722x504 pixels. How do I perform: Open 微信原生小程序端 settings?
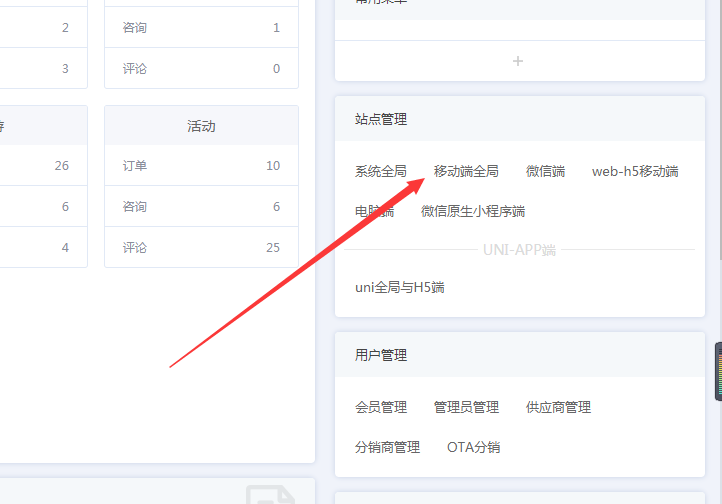473,211
